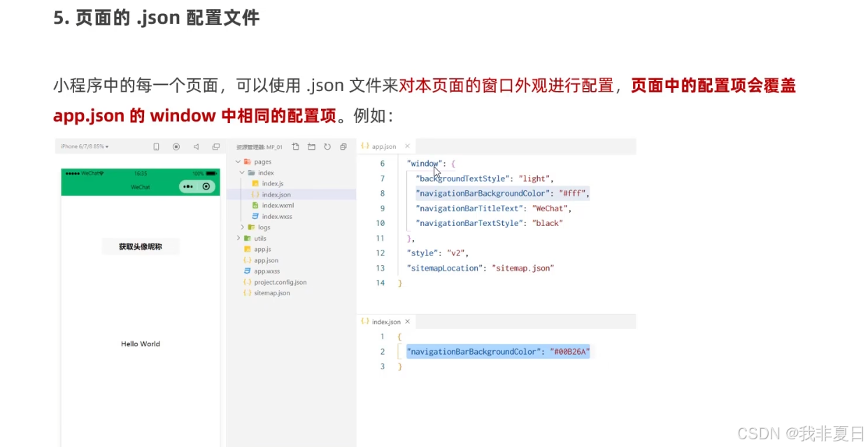Click the collapse all icon in explorer header
The width and height of the screenshot is (868, 447).
pyautogui.click(x=343, y=147)
